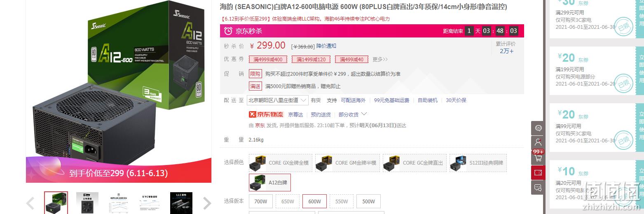Show previous product thumbnails with left arrow
The height and width of the screenshot is (214, 644).
pyautogui.click(x=30, y=203)
